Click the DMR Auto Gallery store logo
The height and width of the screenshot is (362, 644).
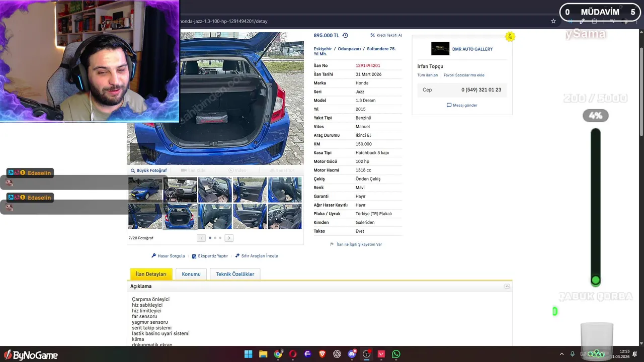pyautogui.click(x=440, y=49)
